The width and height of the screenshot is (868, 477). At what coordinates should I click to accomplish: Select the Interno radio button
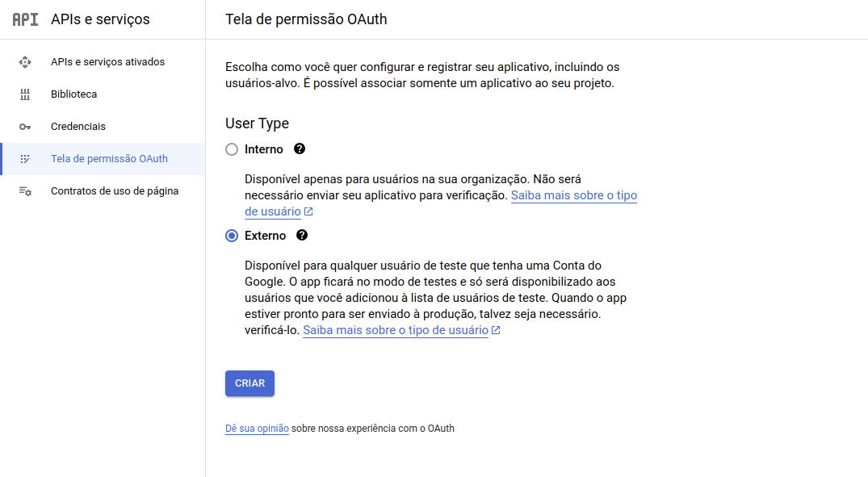click(232, 149)
